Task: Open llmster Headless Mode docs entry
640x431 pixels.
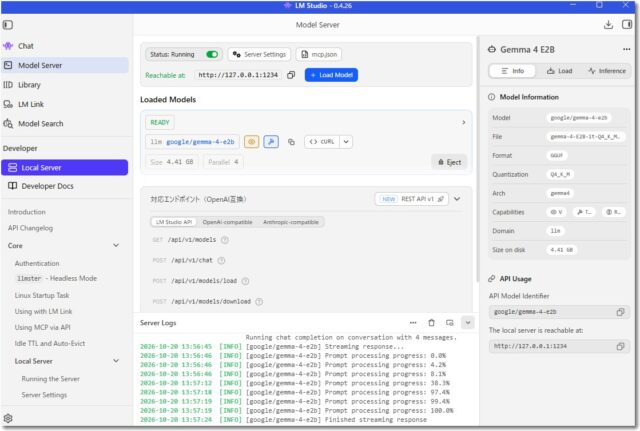Action: [56, 279]
